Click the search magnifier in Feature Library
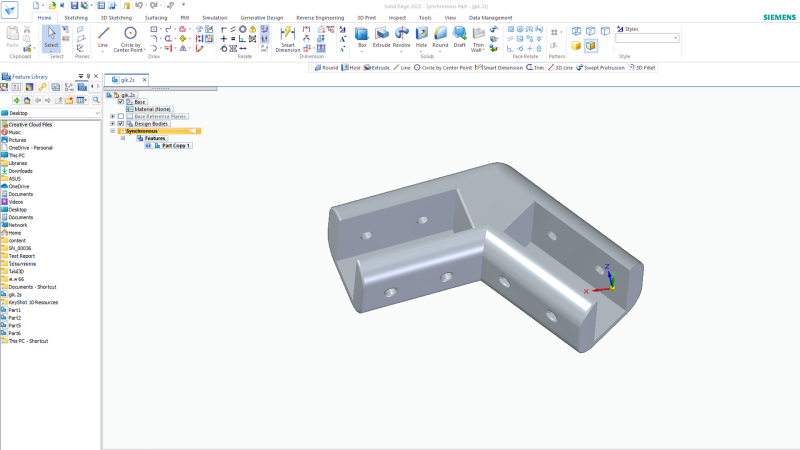Screen dimensions: 800x450 tap(96, 100)
